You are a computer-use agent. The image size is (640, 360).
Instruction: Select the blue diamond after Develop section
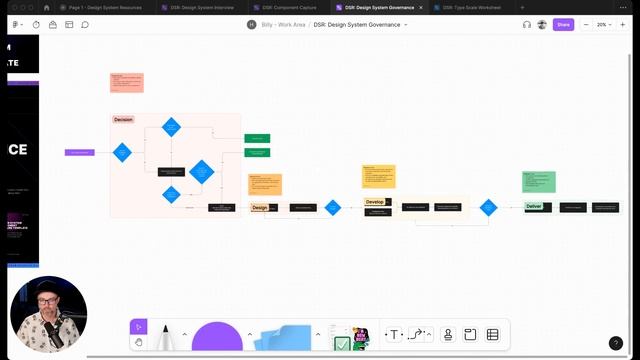[489, 207]
